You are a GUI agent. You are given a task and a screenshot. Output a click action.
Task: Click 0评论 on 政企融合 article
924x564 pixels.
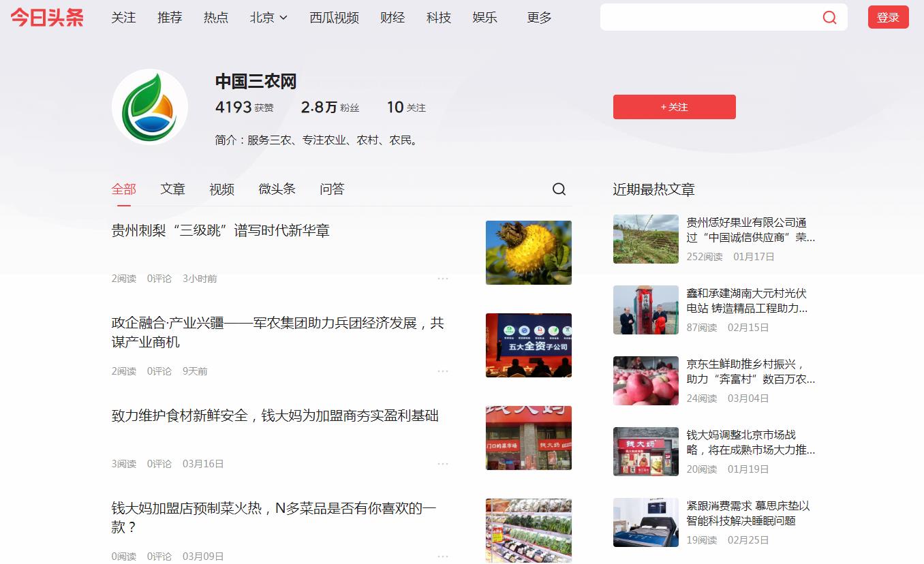(x=159, y=371)
